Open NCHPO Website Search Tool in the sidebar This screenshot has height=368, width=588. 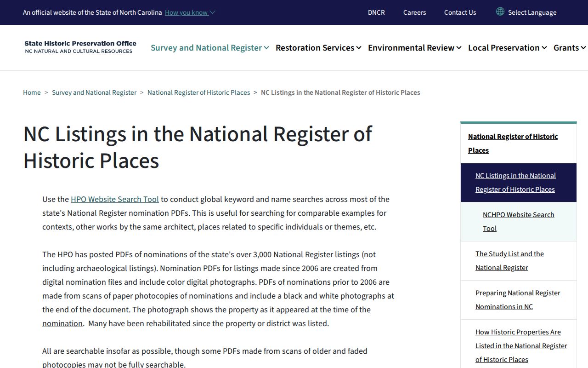coord(518,221)
